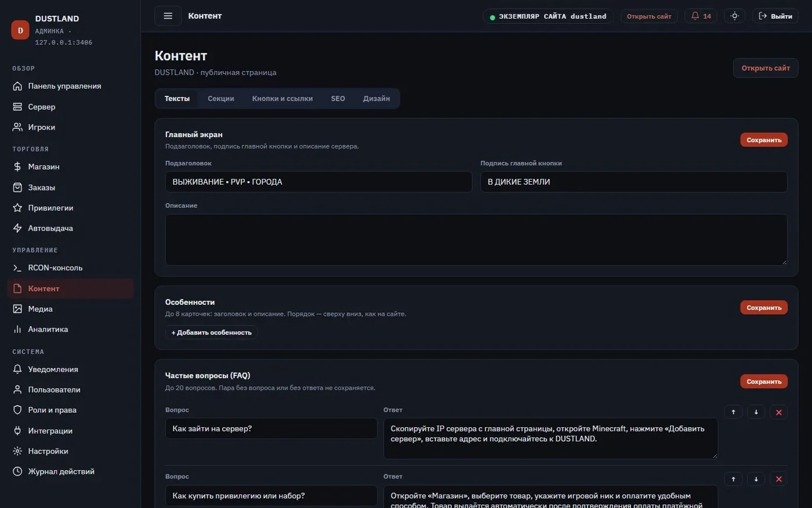
Task: Move Как зайти на сервер question down
Action: (756, 412)
